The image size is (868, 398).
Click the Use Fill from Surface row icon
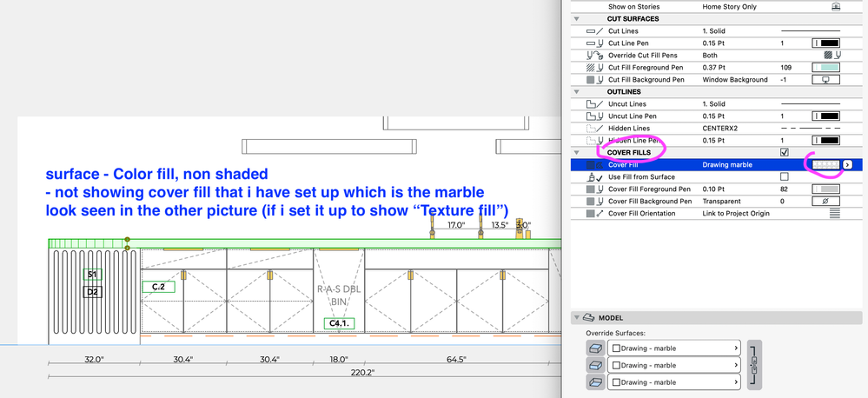pos(594,177)
